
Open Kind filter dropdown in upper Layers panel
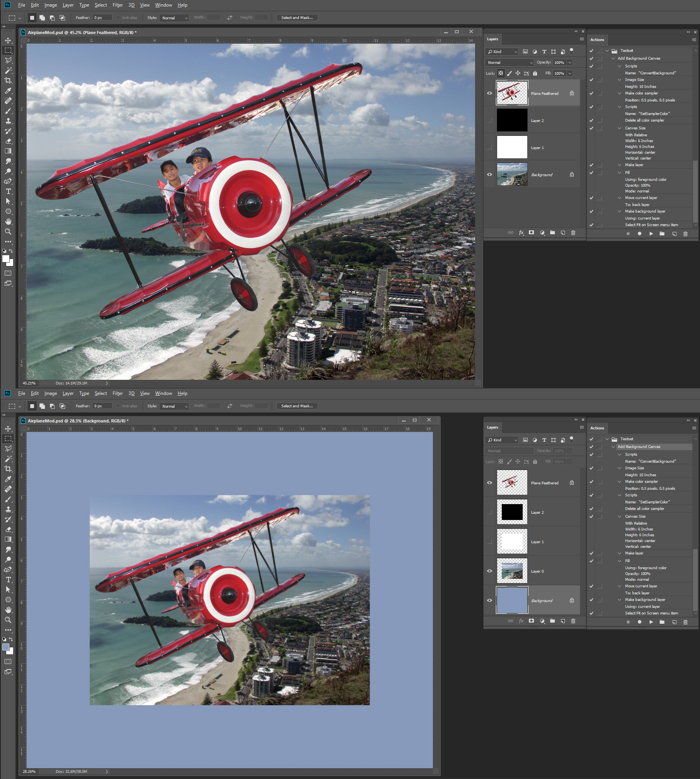click(x=502, y=51)
